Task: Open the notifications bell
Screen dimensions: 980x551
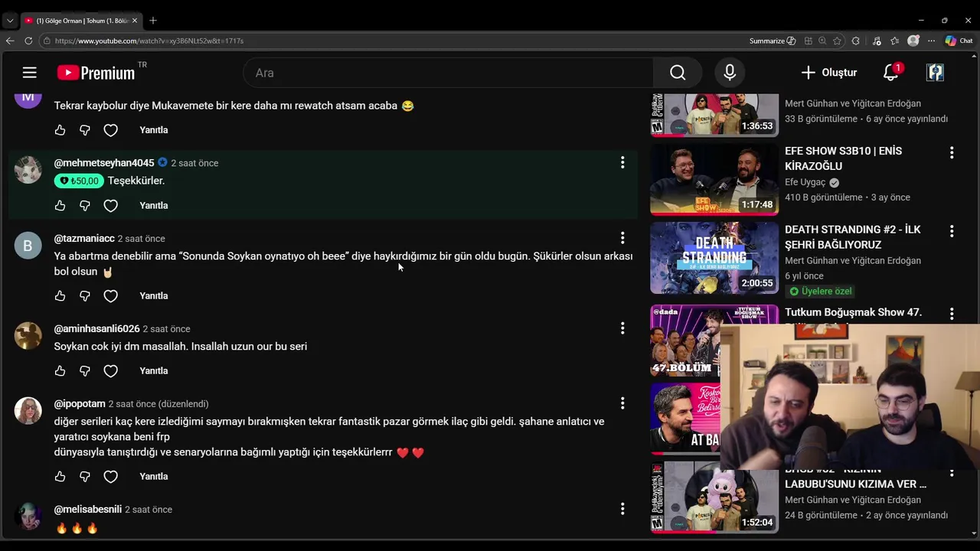Action: 891,73
